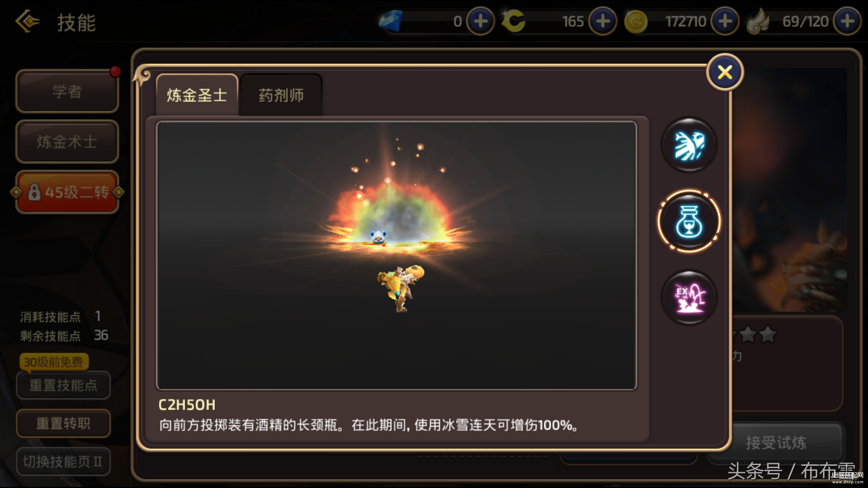
Task: Click the 重置转职 button
Action: (63, 423)
